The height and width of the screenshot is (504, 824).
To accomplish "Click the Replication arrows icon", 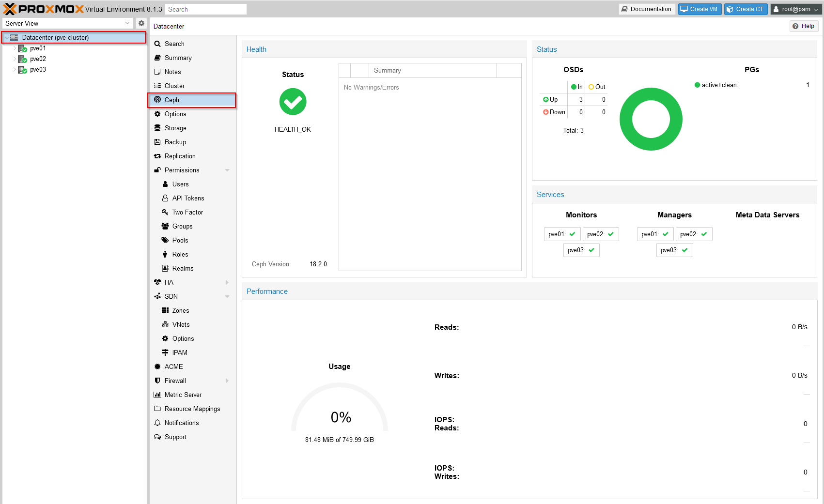I will (157, 156).
